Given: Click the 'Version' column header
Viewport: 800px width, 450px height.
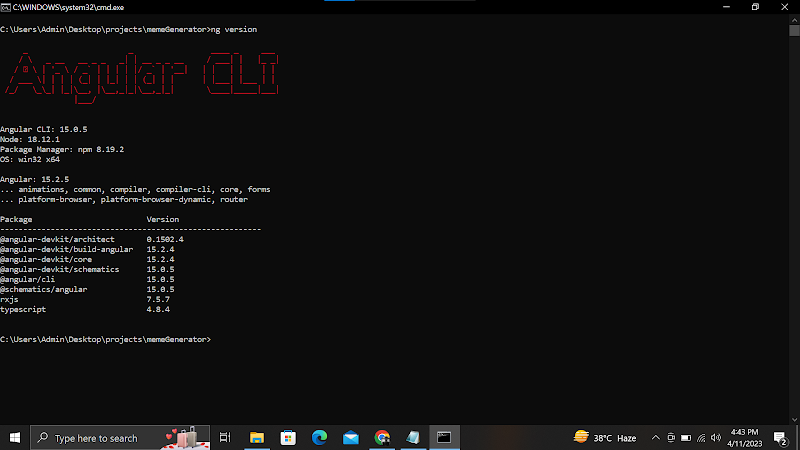Looking at the screenshot, I should pos(163,219).
